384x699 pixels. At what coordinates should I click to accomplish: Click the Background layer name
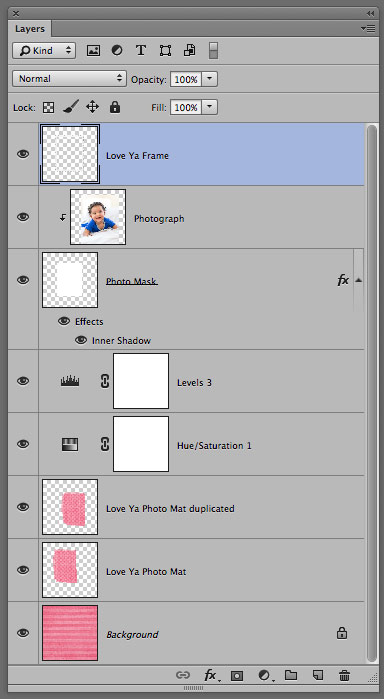click(132, 634)
